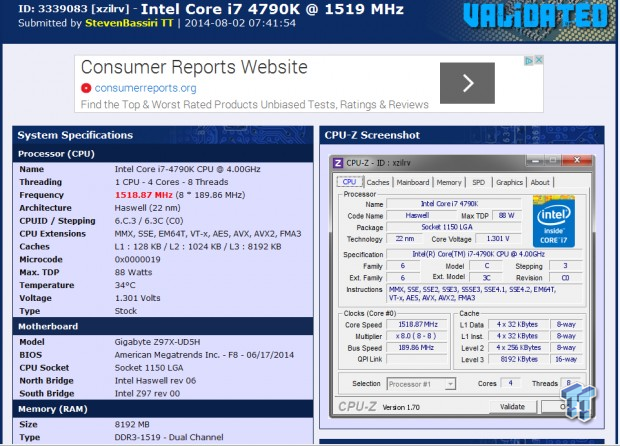Click the 'CPU-Z Screenshot' panel header

(x=462, y=135)
